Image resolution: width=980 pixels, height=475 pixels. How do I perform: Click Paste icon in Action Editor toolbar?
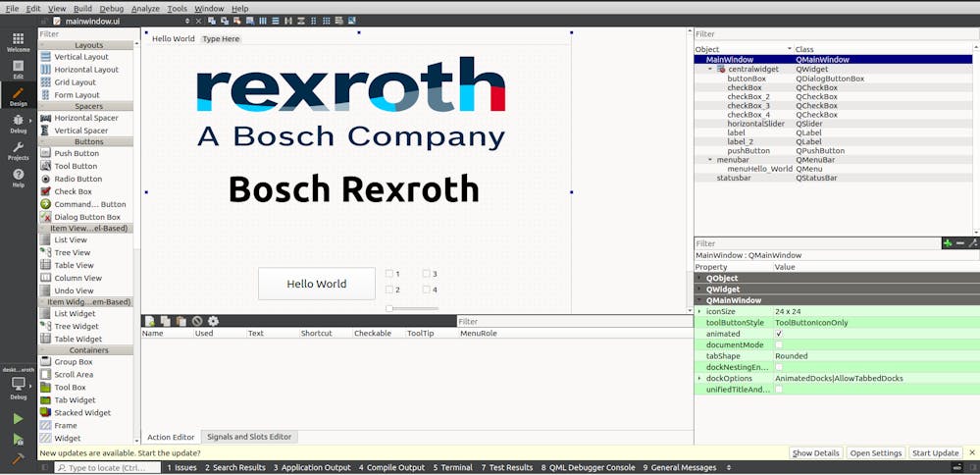click(x=181, y=321)
